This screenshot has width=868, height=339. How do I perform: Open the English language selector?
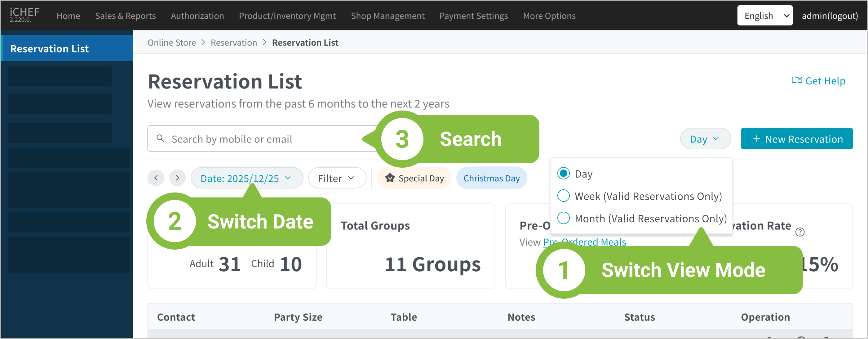[764, 16]
